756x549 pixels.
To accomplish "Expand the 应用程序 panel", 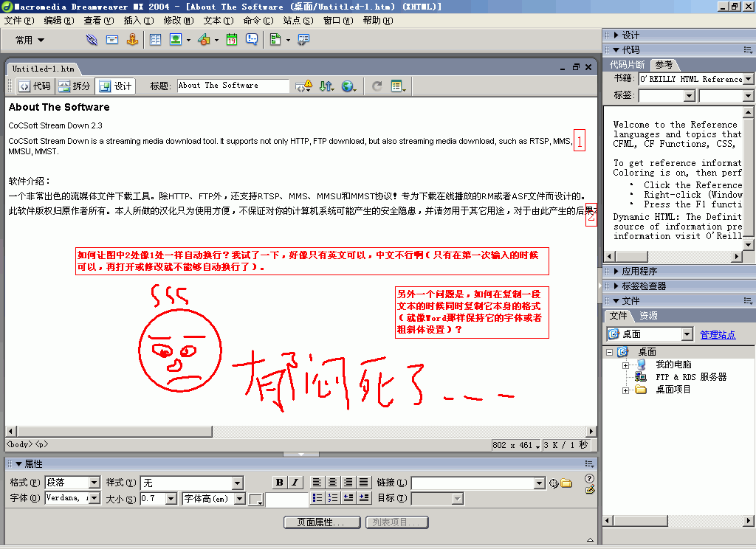I will click(639, 271).
